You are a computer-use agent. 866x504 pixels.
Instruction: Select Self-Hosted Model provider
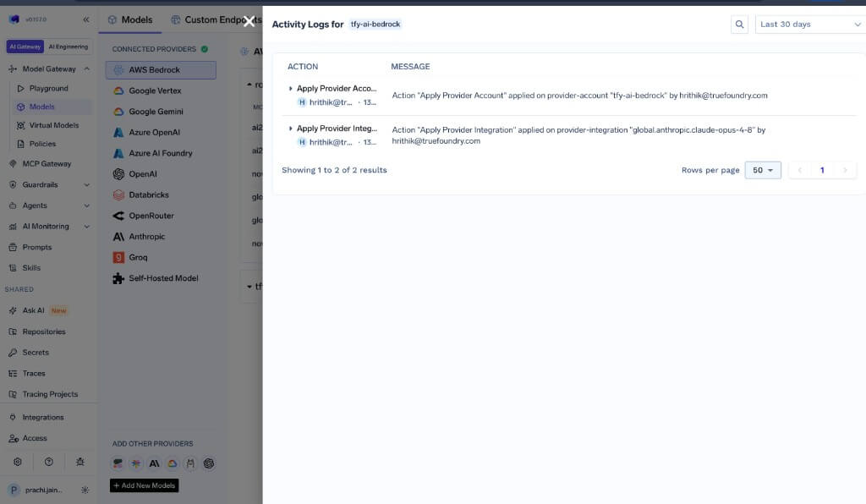point(161,279)
